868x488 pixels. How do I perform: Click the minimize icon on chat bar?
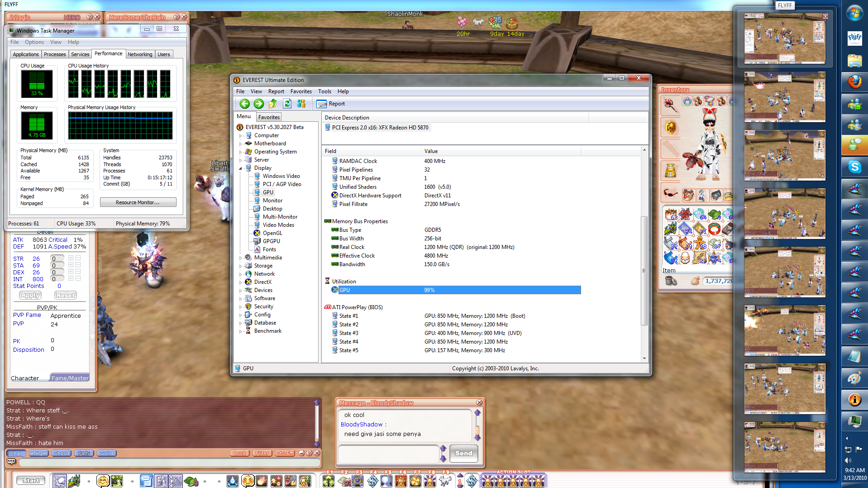click(301, 453)
